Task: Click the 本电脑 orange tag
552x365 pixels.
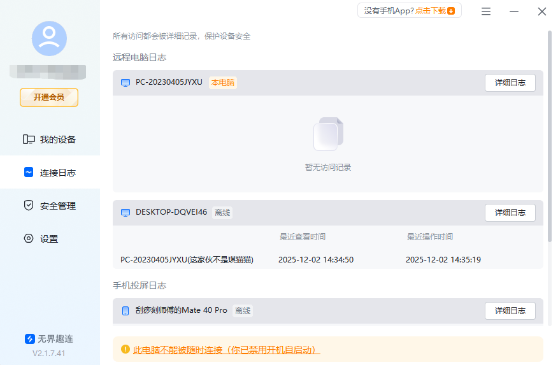Action: click(223, 82)
